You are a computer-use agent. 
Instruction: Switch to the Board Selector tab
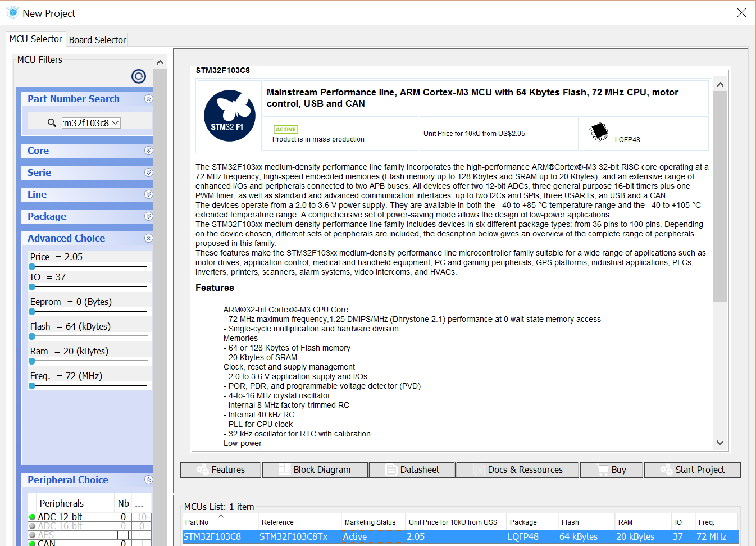97,40
